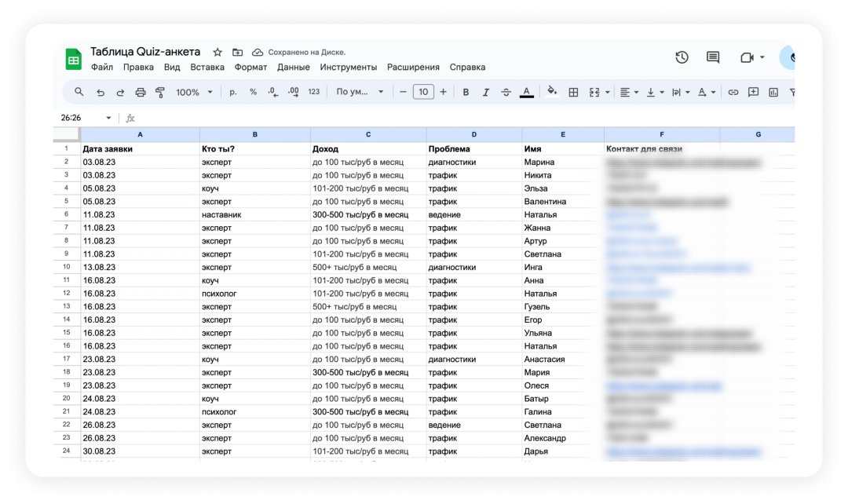Open the text color picker

point(526,93)
